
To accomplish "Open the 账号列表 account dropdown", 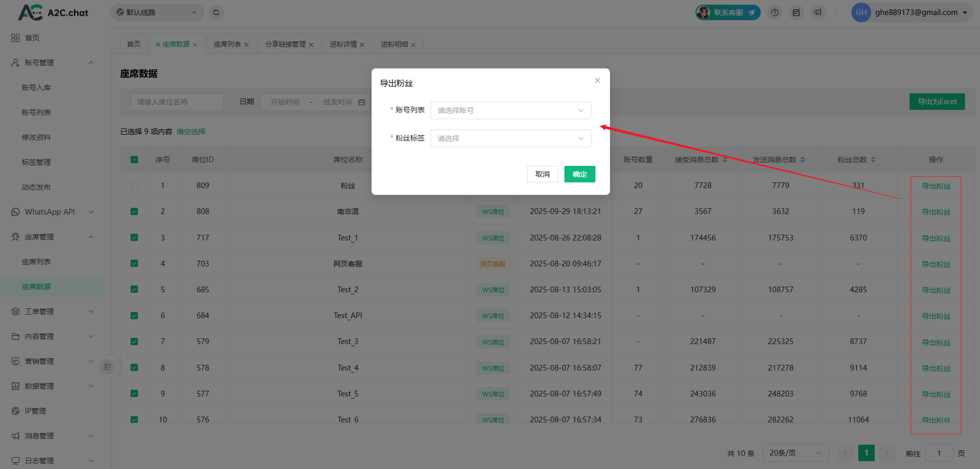I will point(510,110).
